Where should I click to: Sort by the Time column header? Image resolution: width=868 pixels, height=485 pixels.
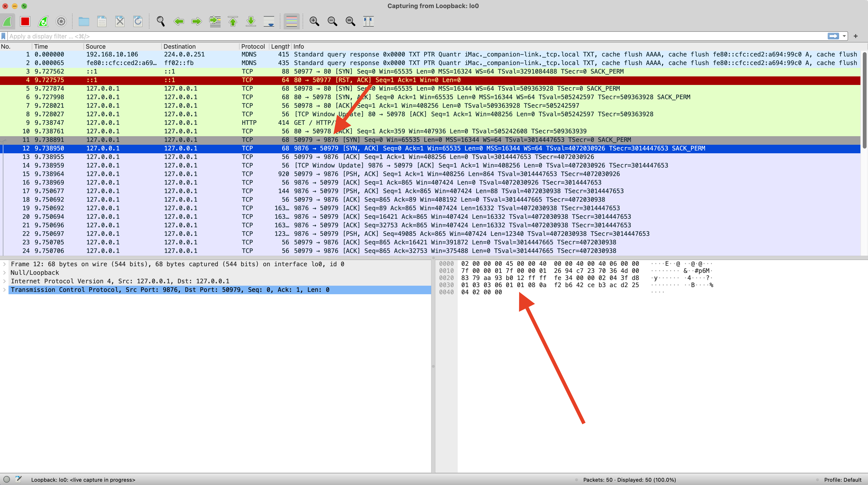(58, 47)
